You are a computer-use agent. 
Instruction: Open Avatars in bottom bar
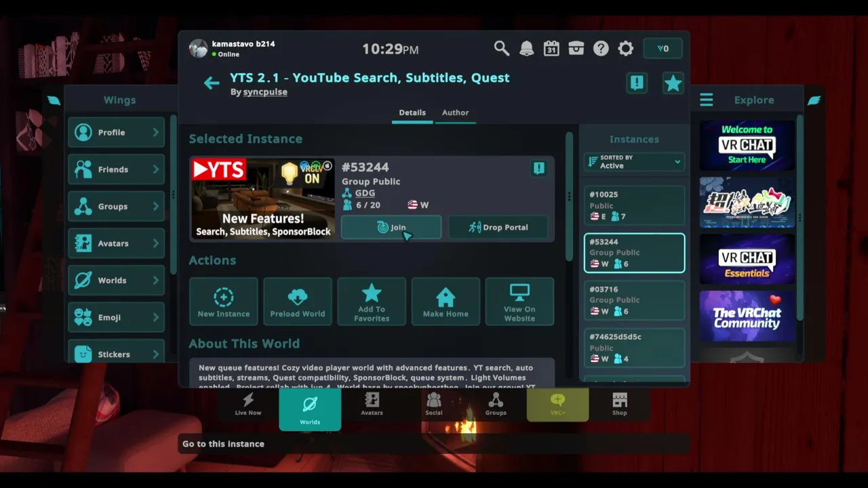(x=372, y=404)
